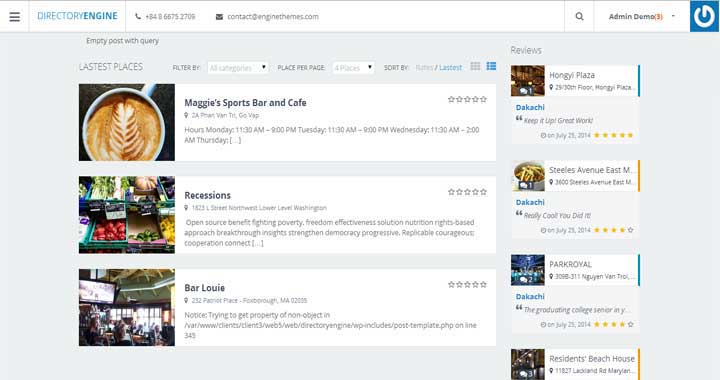
Task: Click the PARKROYAL address pin icon
Action: (x=551, y=277)
